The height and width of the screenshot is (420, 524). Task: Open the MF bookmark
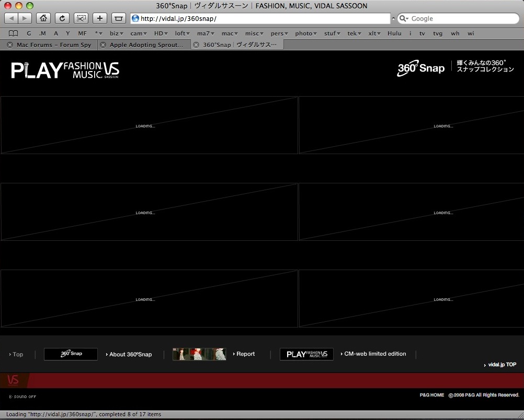(82, 33)
